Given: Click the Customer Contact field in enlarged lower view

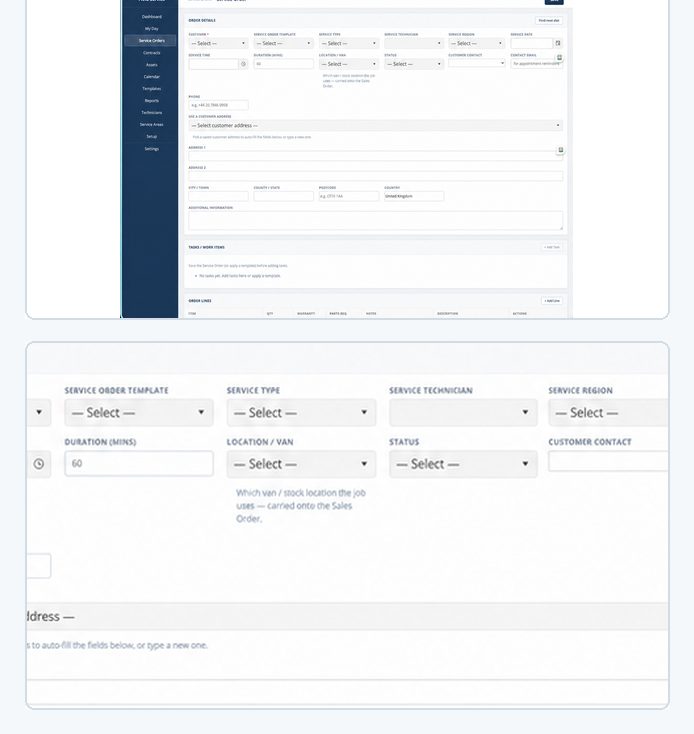Looking at the screenshot, I should pos(608,461).
